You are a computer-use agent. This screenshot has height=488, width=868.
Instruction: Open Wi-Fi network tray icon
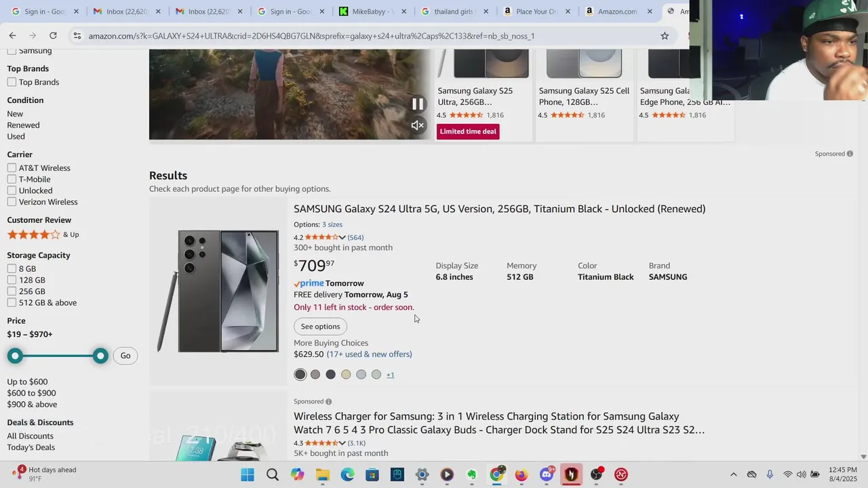pos(787,474)
